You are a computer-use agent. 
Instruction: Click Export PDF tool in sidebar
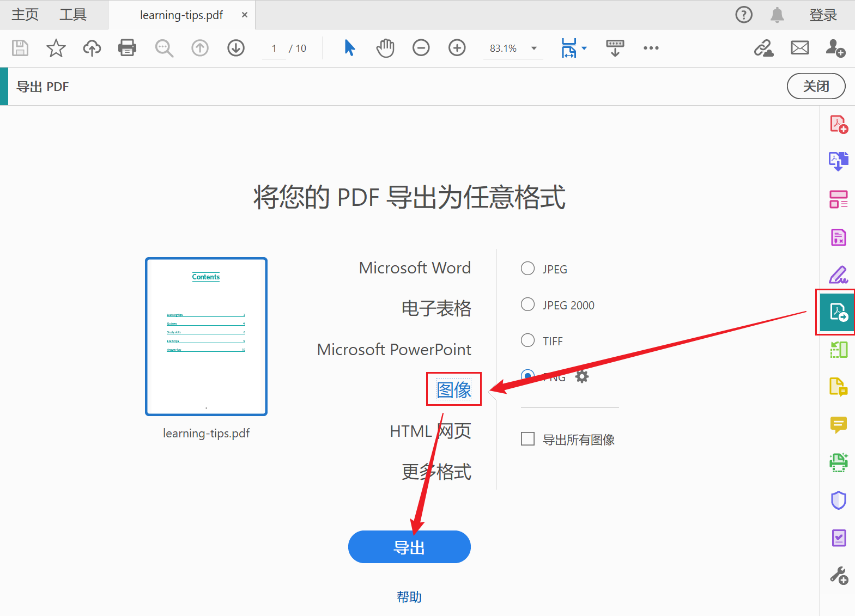[x=838, y=312]
